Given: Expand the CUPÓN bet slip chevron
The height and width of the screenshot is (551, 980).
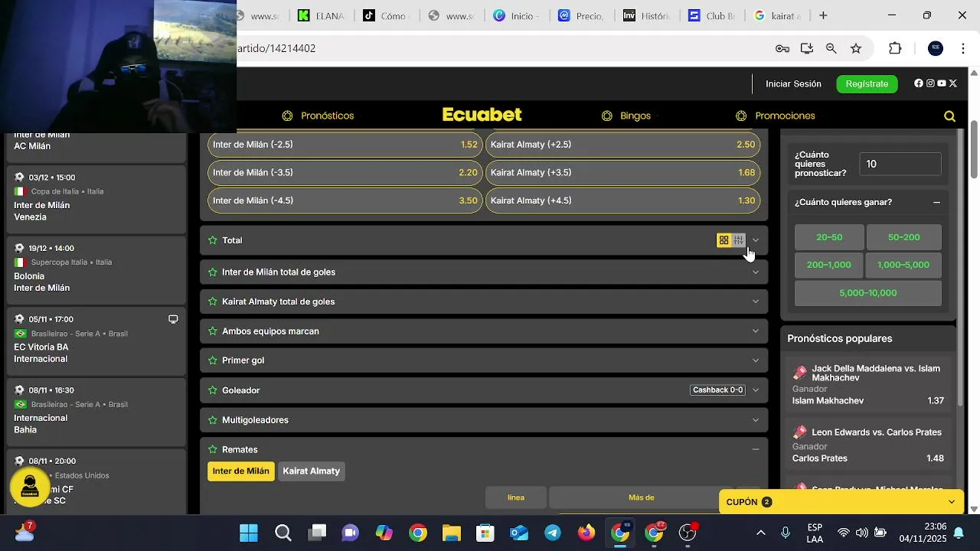Looking at the screenshot, I should pos(952,502).
